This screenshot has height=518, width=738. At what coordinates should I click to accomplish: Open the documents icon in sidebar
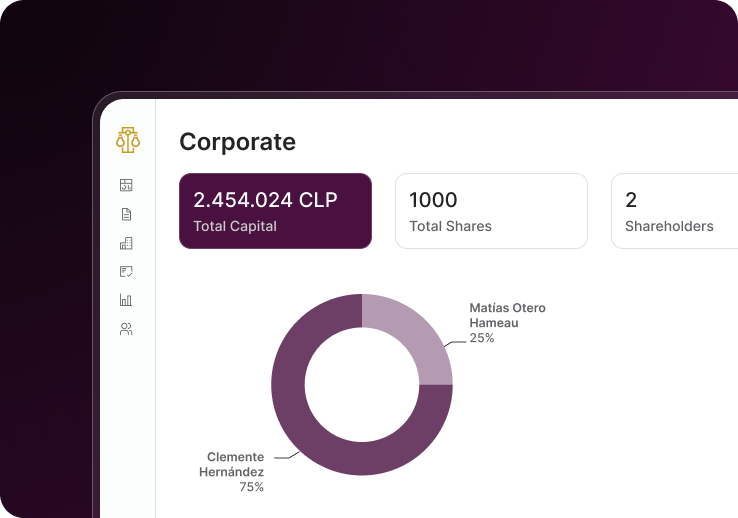click(x=126, y=214)
